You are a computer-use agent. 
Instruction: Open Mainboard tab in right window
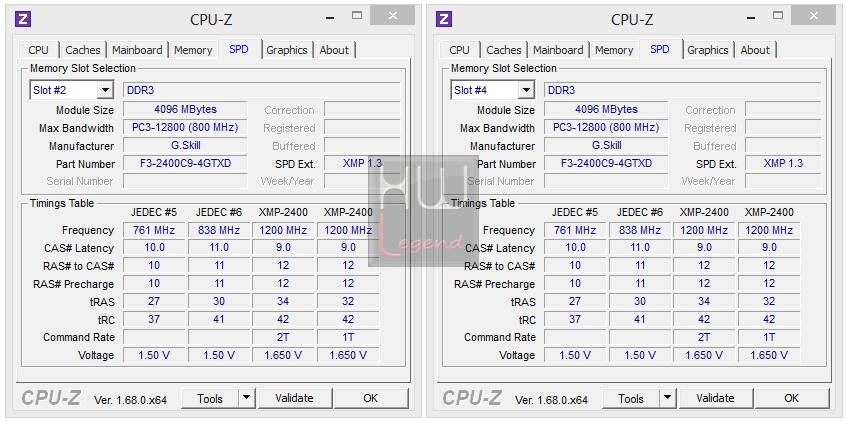coord(558,50)
